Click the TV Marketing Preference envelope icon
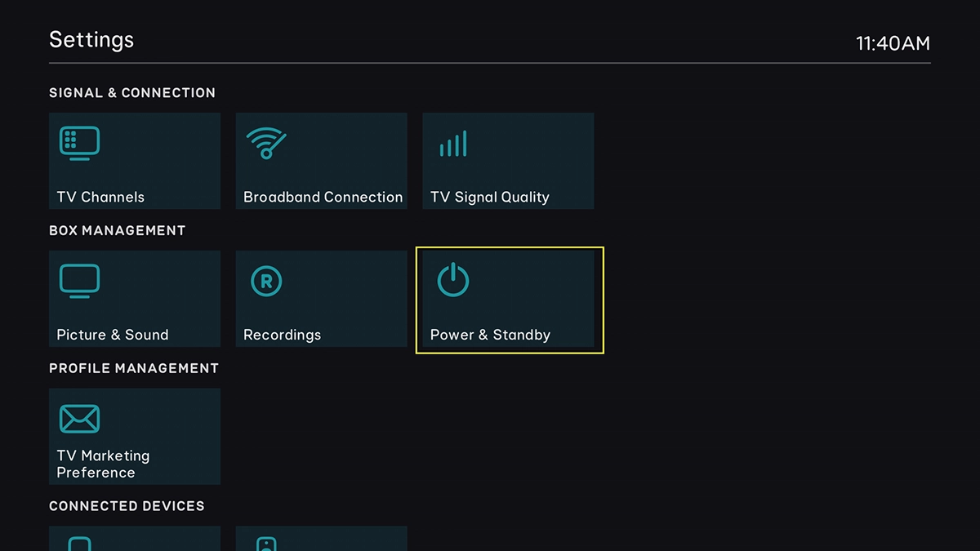980x551 pixels. (x=79, y=420)
